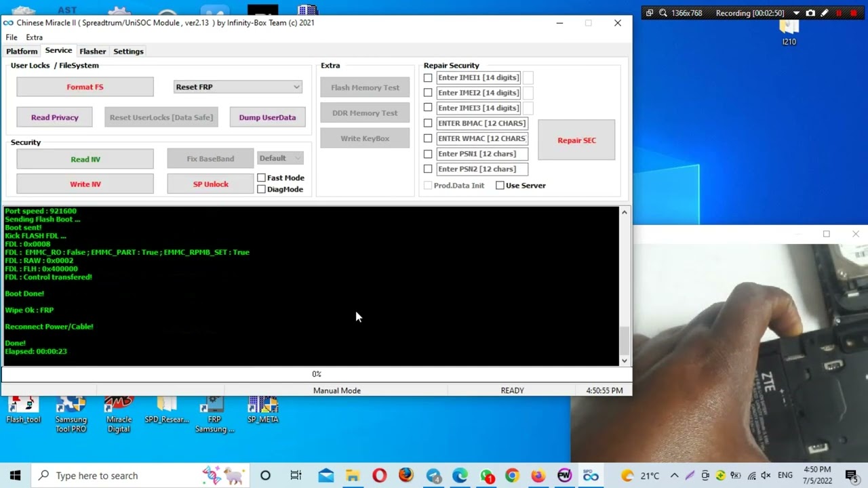The width and height of the screenshot is (868, 488).
Task: Click the SP Unlock button
Action: (210, 184)
